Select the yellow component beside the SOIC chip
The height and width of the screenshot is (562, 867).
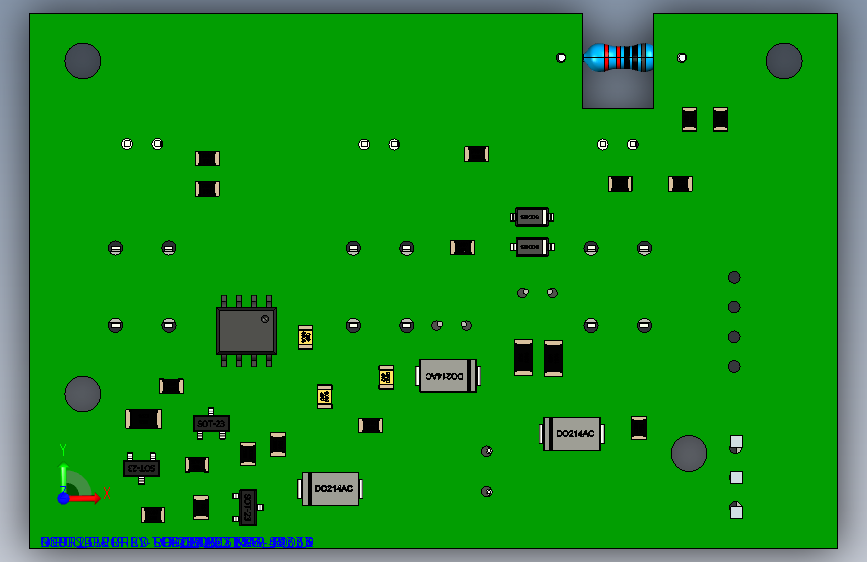[305, 337]
